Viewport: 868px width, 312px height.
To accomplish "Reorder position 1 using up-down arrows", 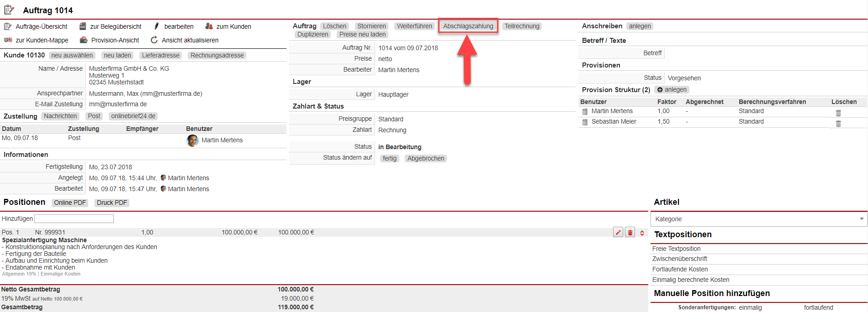I will click(x=642, y=233).
